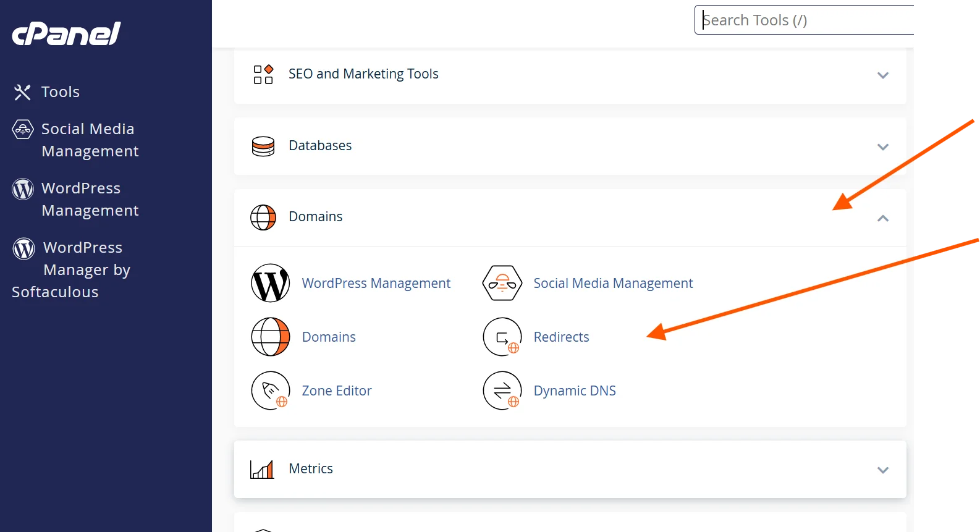Image resolution: width=980 pixels, height=532 pixels.
Task: Open WordPress Manager by Softaculous in sidebar
Action: point(71,270)
